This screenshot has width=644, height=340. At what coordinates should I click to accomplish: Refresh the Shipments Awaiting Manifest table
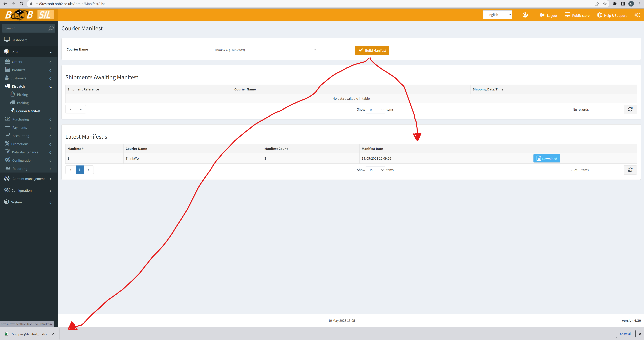[630, 109]
